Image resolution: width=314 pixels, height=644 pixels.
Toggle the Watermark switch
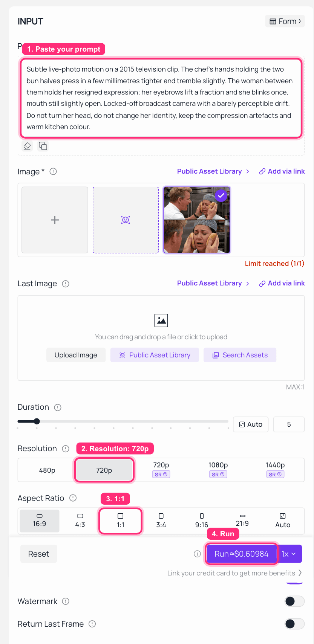294,601
